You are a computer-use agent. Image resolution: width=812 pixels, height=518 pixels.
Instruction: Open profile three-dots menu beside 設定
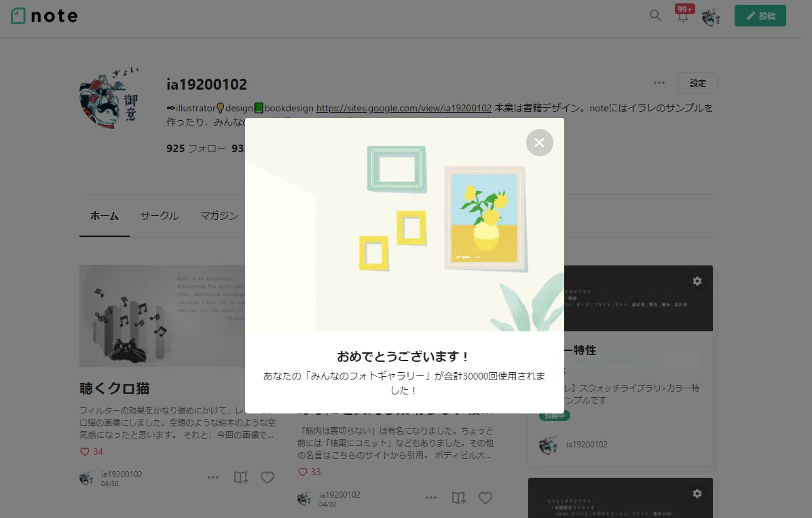tap(659, 83)
